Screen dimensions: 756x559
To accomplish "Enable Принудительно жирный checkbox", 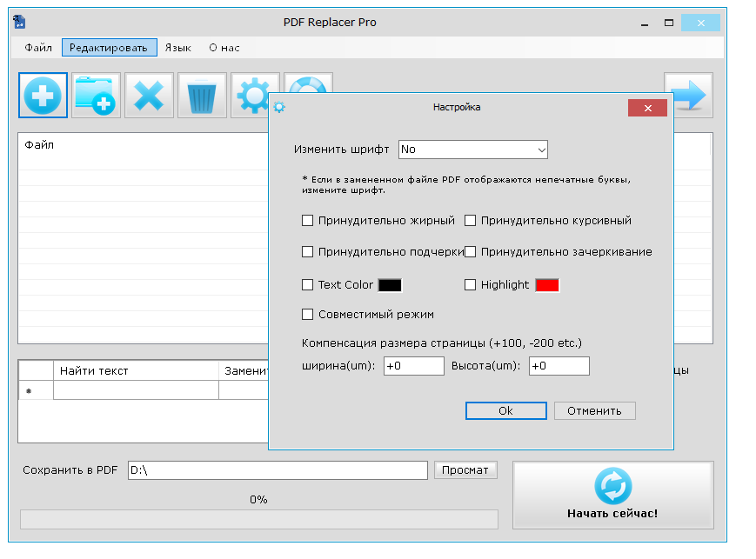I will pyautogui.click(x=308, y=221).
